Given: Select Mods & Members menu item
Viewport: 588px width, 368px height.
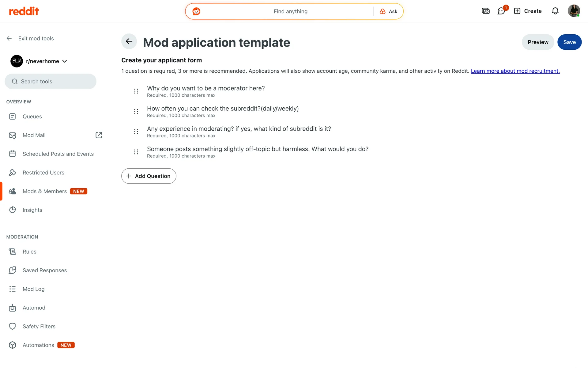Looking at the screenshot, I should pos(45,191).
